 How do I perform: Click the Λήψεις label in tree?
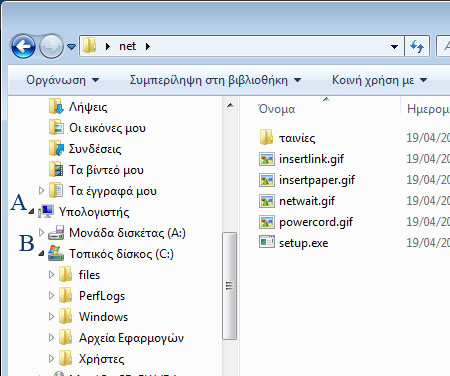pyautogui.click(x=88, y=107)
